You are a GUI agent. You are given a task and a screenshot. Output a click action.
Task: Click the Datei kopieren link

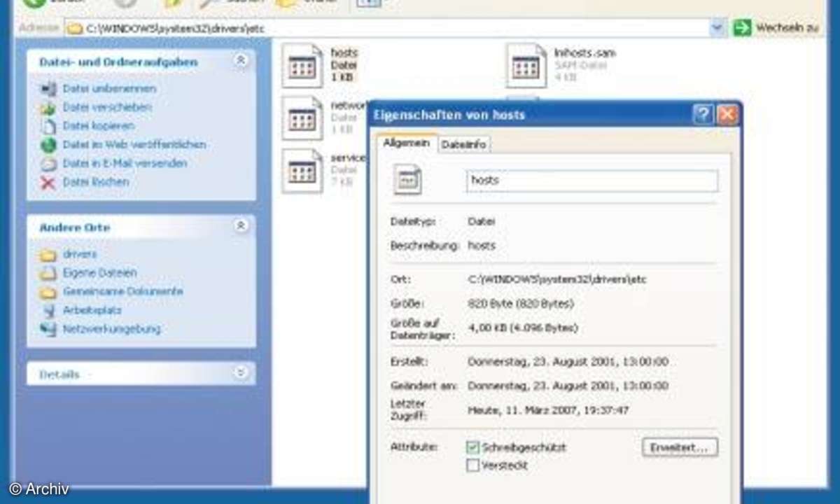[x=98, y=126]
